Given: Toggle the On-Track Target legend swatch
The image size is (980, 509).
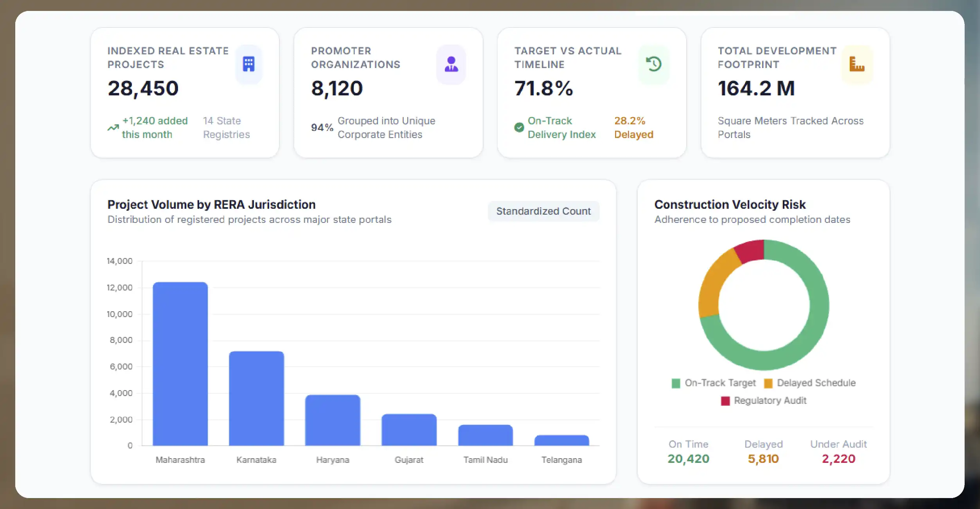Looking at the screenshot, I should [x=676, y=383].
